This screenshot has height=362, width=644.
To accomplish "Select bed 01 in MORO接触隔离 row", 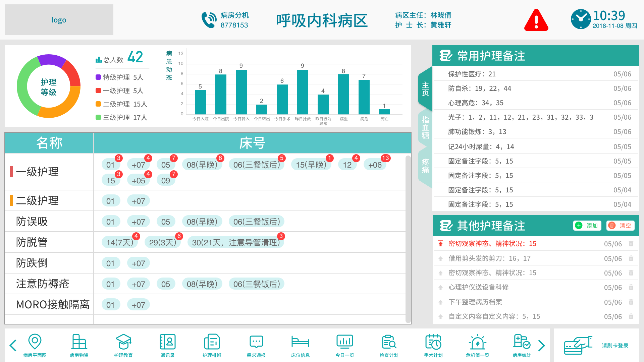I will click(x=111, y=305).
